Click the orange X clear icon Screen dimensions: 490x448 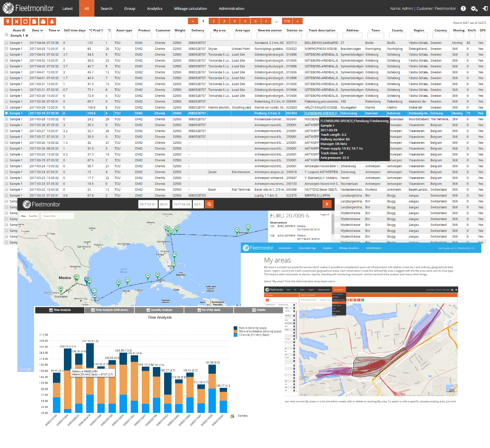pos(16,22)
